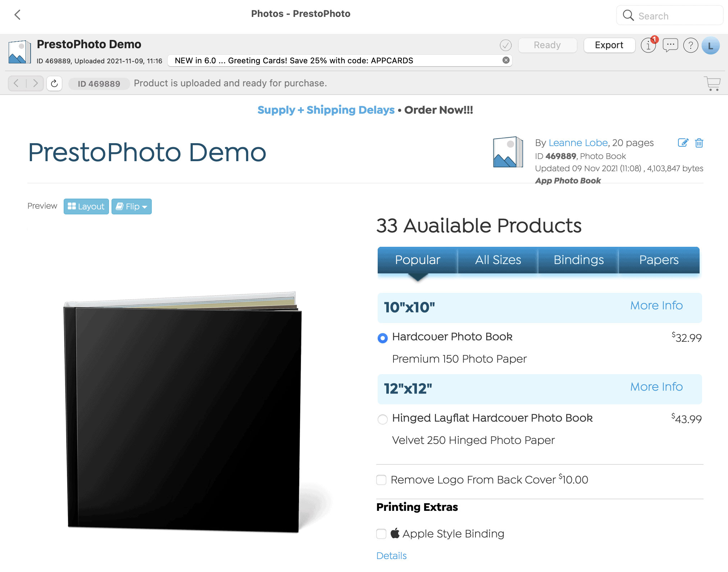Enable Apple Style Binding
This screenshot has height=572, width=728.
tap(381, 534)
